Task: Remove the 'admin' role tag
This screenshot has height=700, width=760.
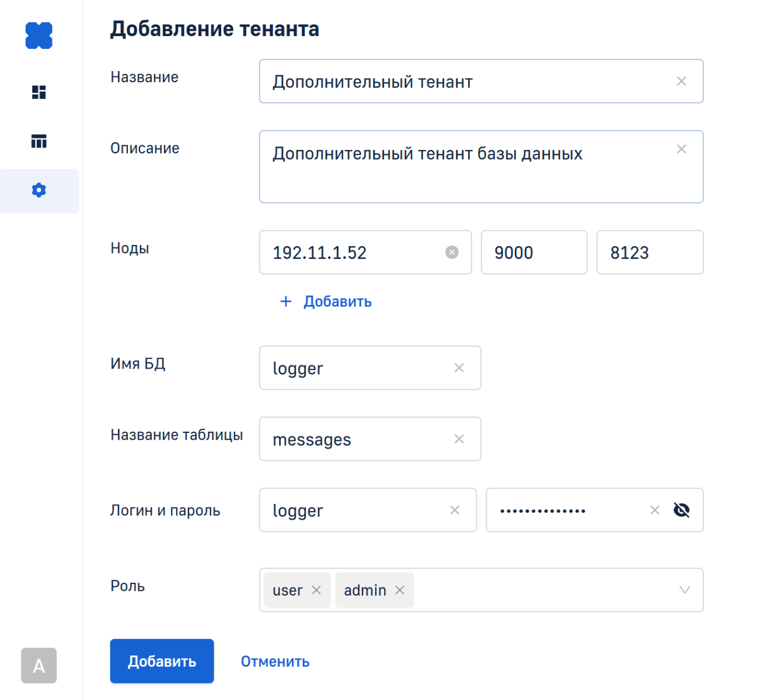Action: pos(400,590)
